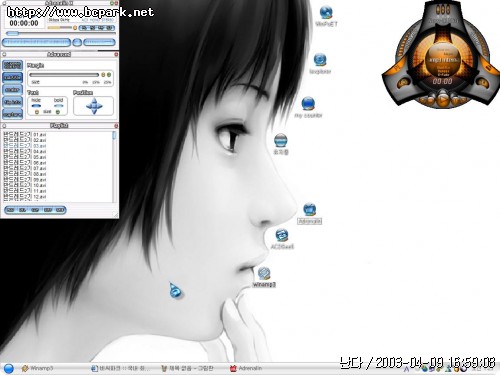
Task: Click the yellow margin decrease button
Action: (103, 75)
